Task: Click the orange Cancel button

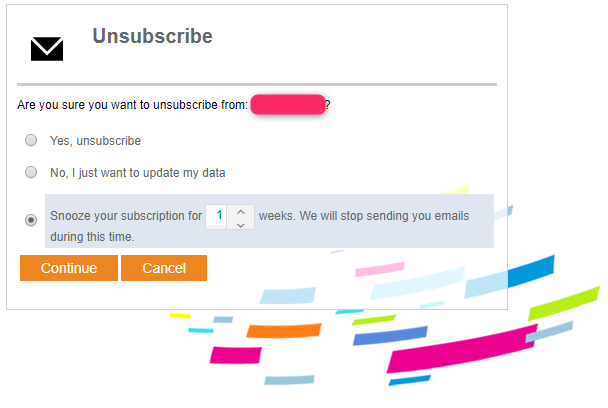Action: tap(164, 268)
